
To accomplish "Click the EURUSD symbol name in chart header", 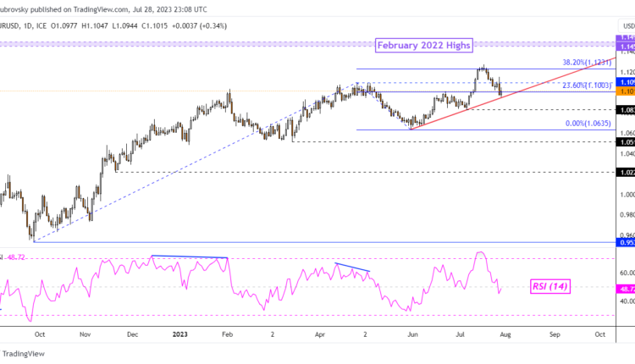I will (7, 26).
